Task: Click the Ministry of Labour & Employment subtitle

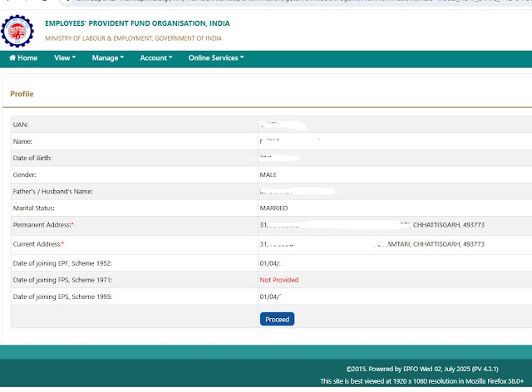Action: tap(133, 38)
